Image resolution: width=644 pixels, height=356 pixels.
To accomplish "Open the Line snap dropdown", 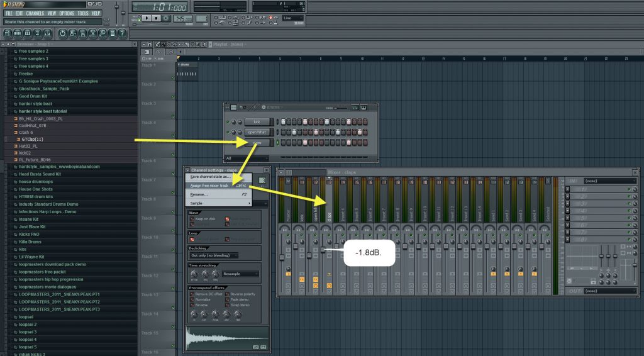I will pyautogui.click(x=293, y=18).
